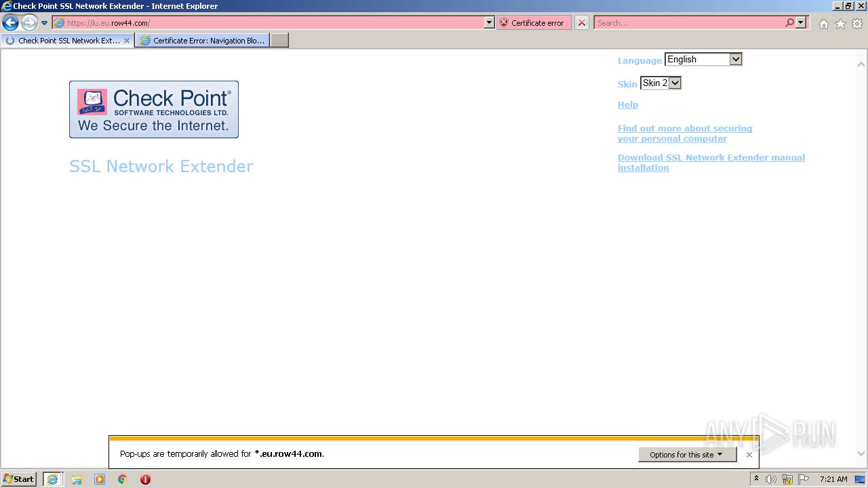The image size is (868, 488).
Task: Open the Help link
Action: point(628,105)
